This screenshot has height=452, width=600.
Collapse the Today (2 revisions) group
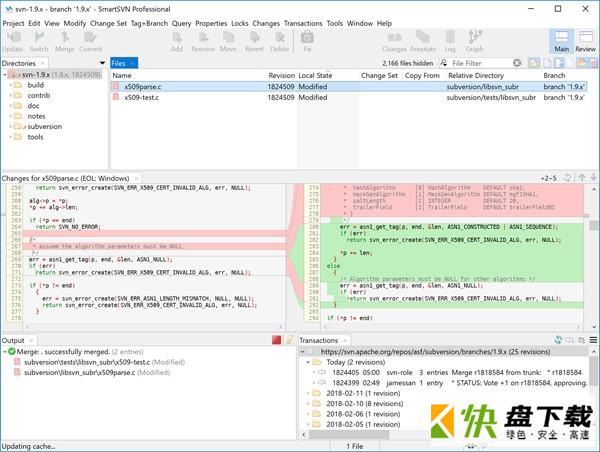[308, 362]
